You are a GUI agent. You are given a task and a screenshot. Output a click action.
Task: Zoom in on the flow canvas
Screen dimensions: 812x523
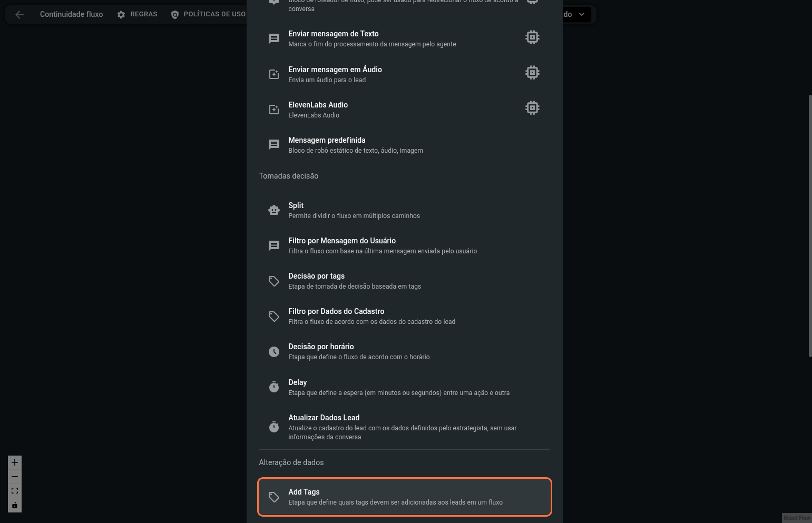15,462
